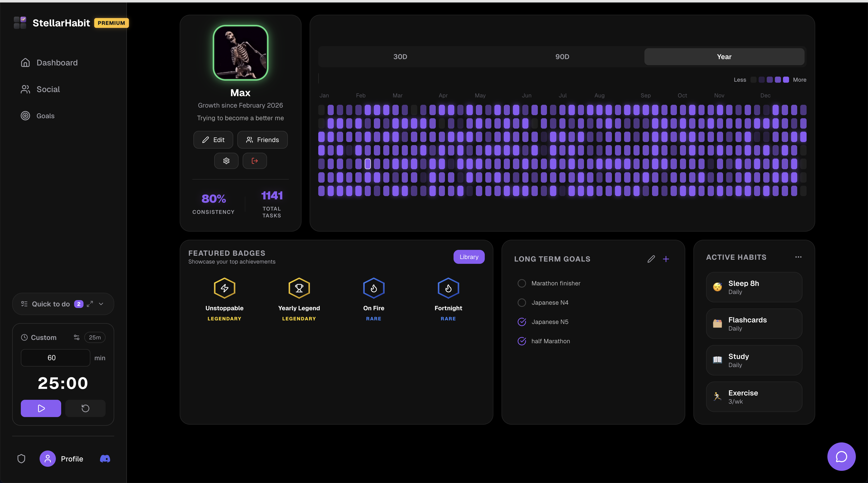The width and height of the screenshot is (868, 483).
Task: Switch to the 90D heatmap view
Action: point(562,57)
